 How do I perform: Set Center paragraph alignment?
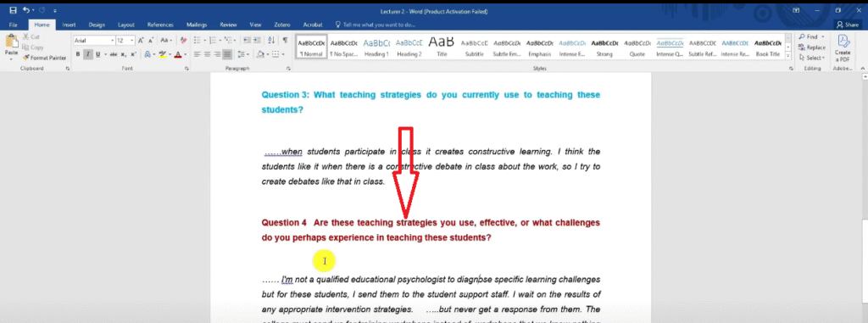coord(207,54)
